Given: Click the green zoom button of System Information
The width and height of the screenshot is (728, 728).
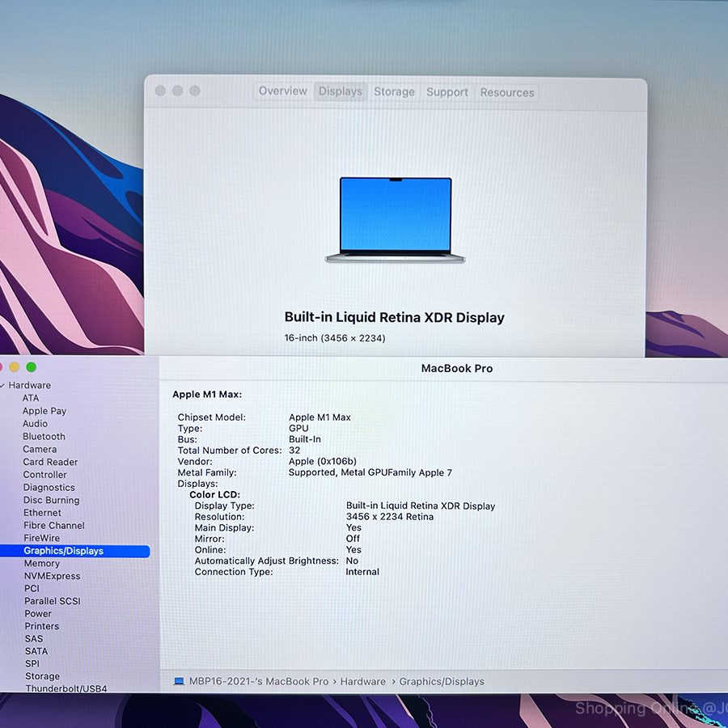Looking at the screenshot, I should (x=32, y=367).
